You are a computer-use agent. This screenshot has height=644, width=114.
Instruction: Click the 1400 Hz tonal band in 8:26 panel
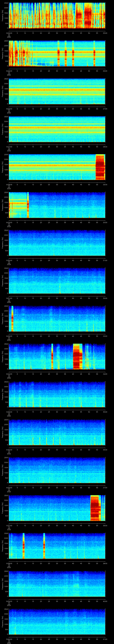pos(57,90)
